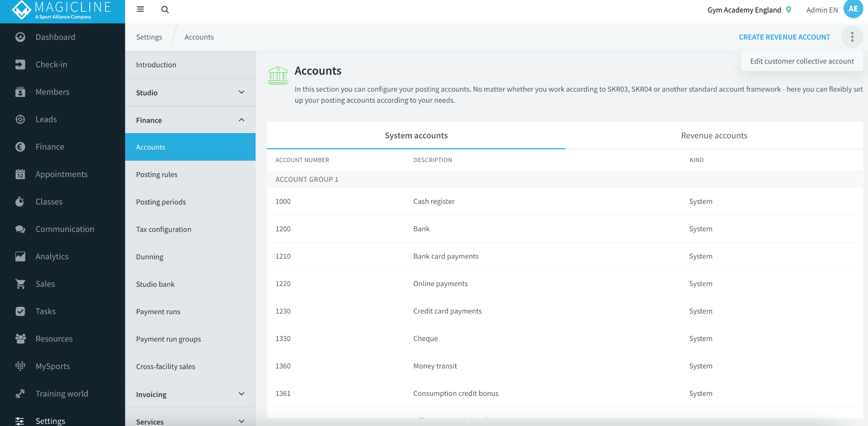Click the Admin EN user label
Viewport: 868px width, 426px height.
(822, 10)
